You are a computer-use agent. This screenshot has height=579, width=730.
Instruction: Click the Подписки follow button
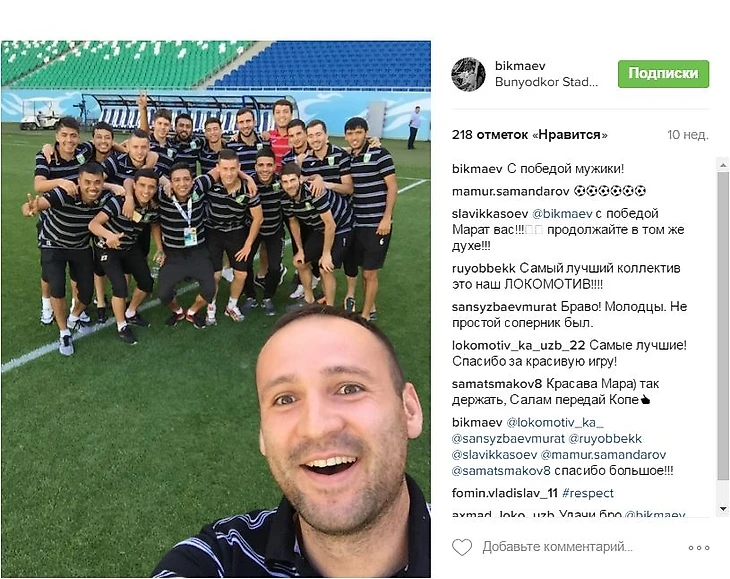click(x=663, y=74)
